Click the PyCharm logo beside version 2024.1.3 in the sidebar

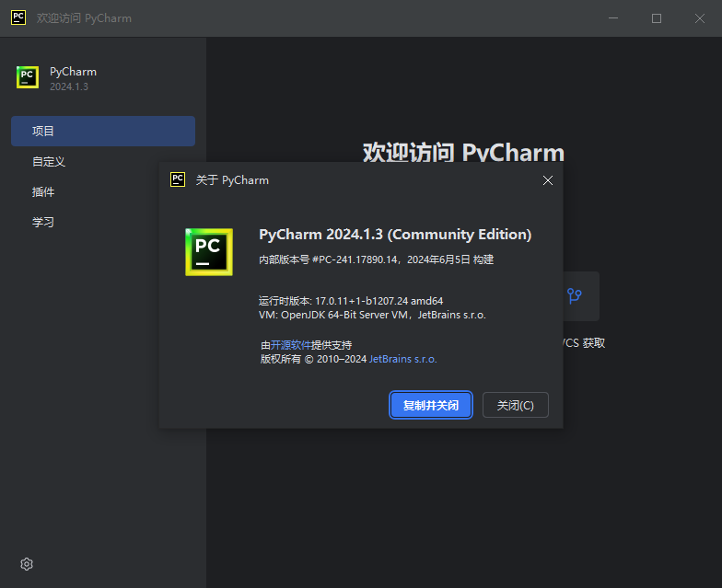28,77
